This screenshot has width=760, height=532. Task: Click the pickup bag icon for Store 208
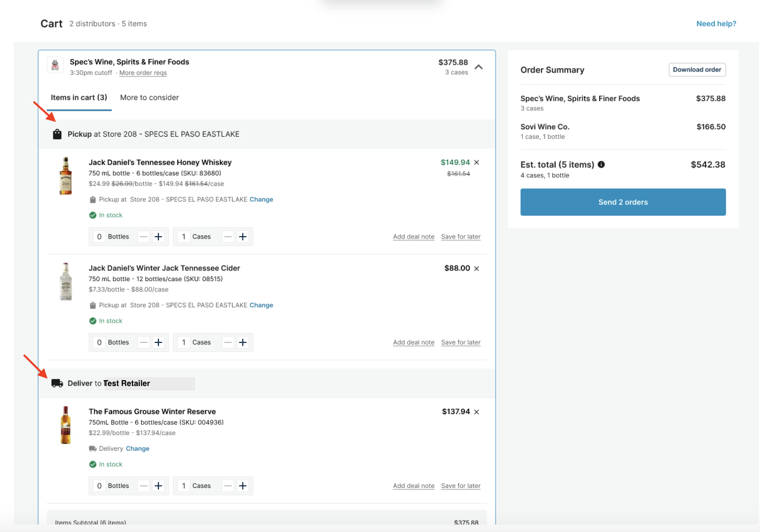57,134
